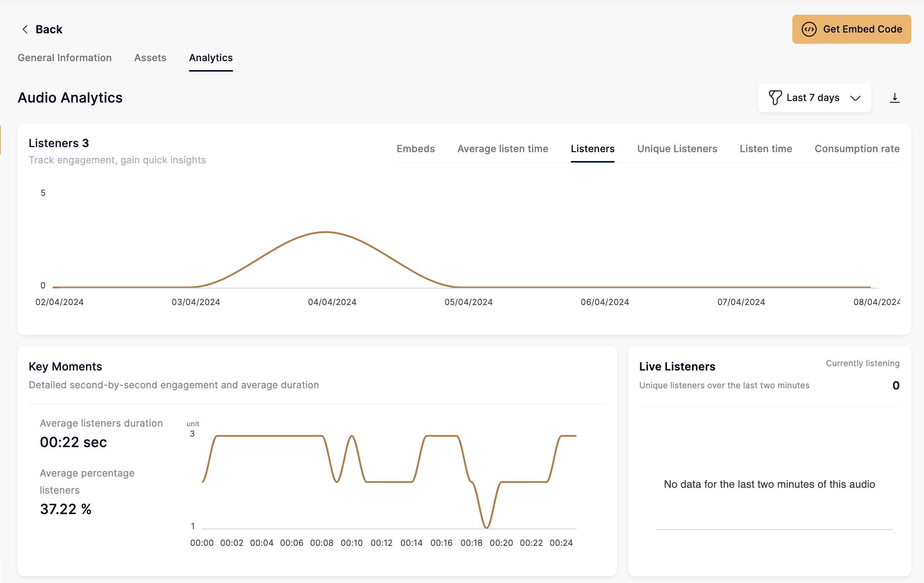Viewport: 924px width, 583px height.
Task: Click the 03/04/2024 axis label
Action: coord(196,302)
